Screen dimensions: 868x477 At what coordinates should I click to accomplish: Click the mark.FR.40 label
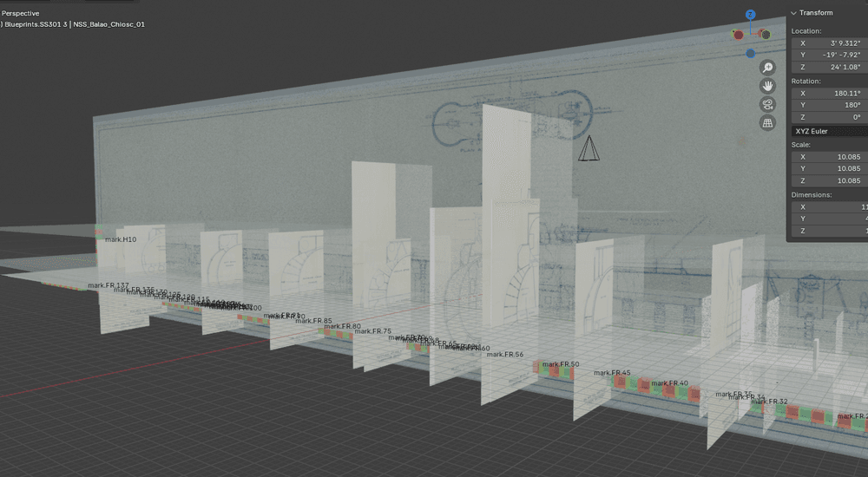tap(670, 383)
